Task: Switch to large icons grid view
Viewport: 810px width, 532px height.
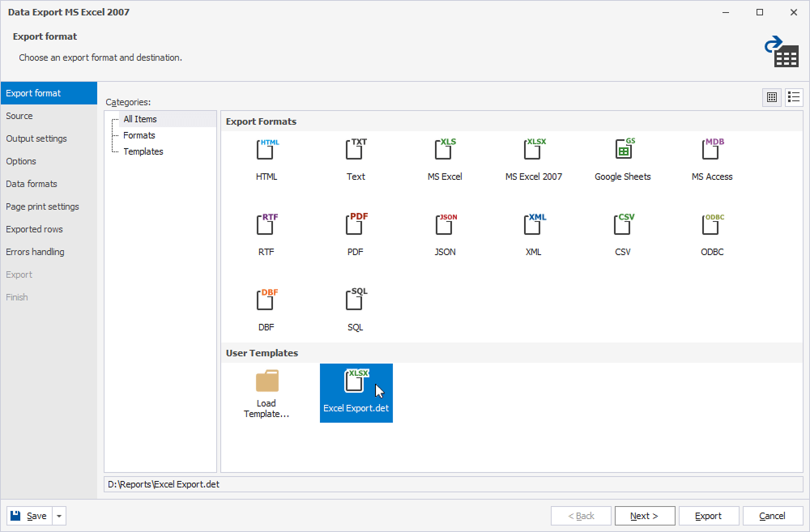Action: point(772,97)
